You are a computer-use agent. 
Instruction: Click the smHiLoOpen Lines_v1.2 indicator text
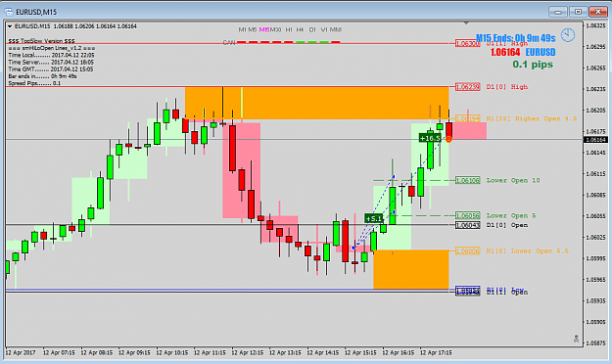tap(52, 48)
